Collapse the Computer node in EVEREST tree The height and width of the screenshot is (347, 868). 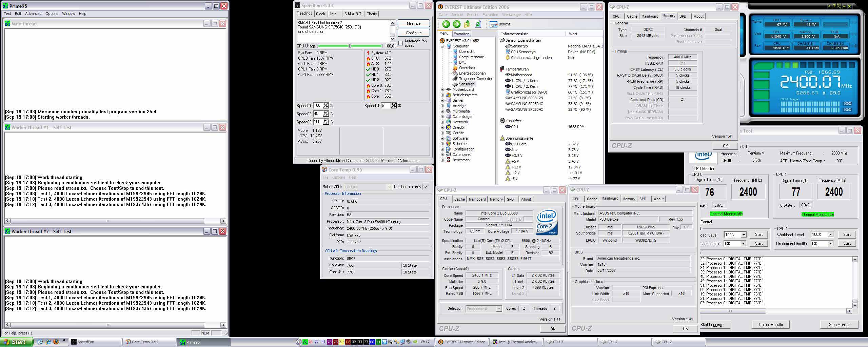click(442, 46)
